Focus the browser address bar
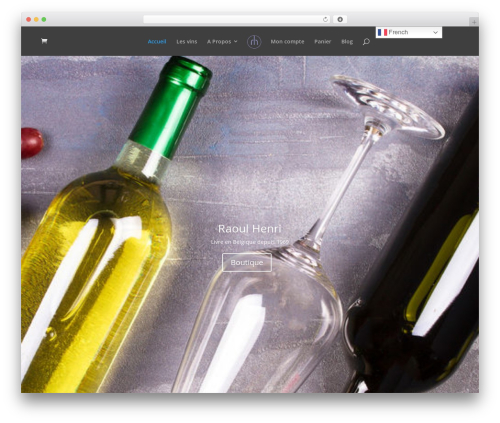 point(232,19)
